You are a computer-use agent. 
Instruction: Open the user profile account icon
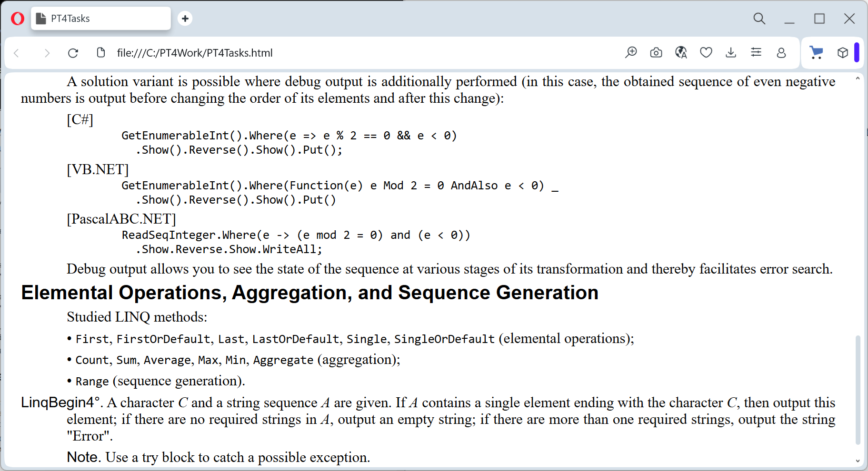point(781,52)
